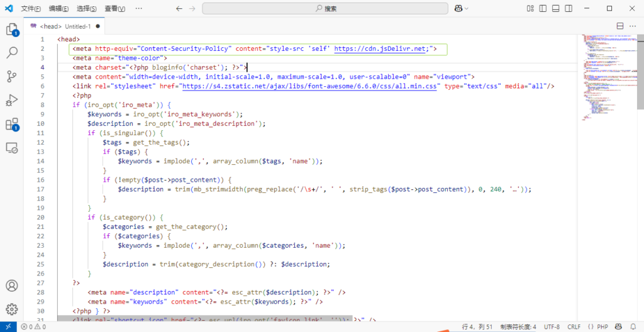
Task: Open the Remote Explorer view
Action: coord(12,148)
